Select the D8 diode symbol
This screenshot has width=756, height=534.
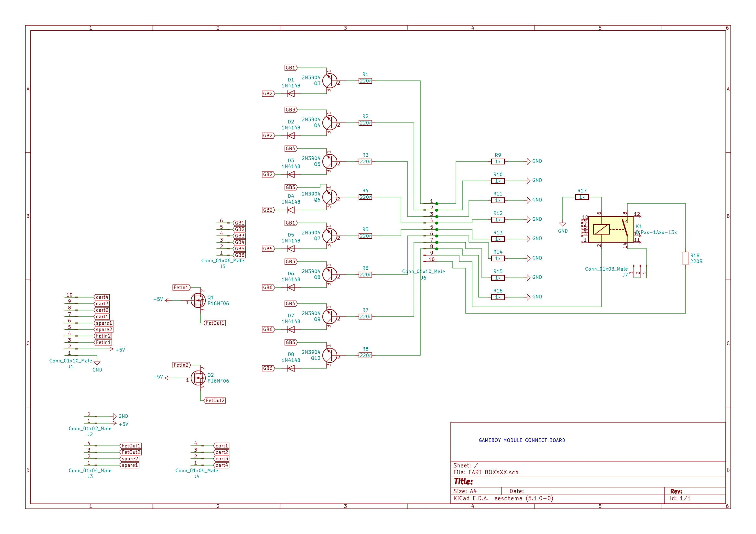pos(291,368)
